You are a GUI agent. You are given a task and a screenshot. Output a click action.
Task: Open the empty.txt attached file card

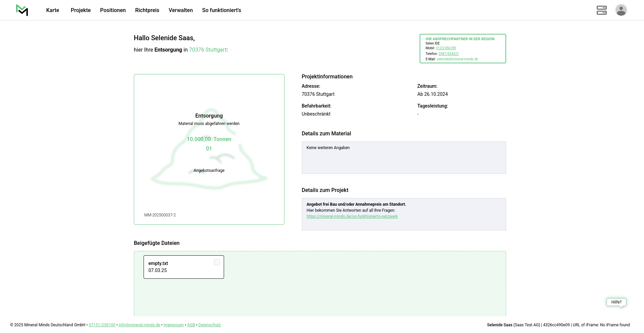point(178,267)
